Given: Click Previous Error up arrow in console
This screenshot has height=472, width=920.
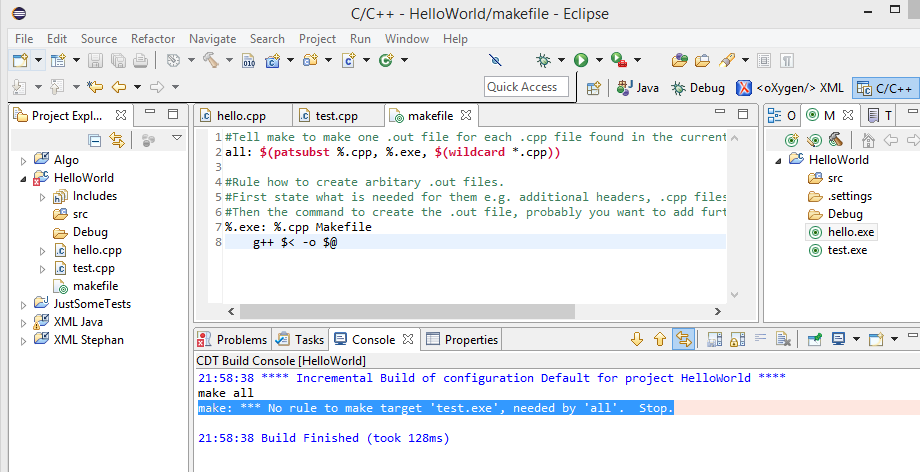Looking at the screenshot, I should click(659, 339).
